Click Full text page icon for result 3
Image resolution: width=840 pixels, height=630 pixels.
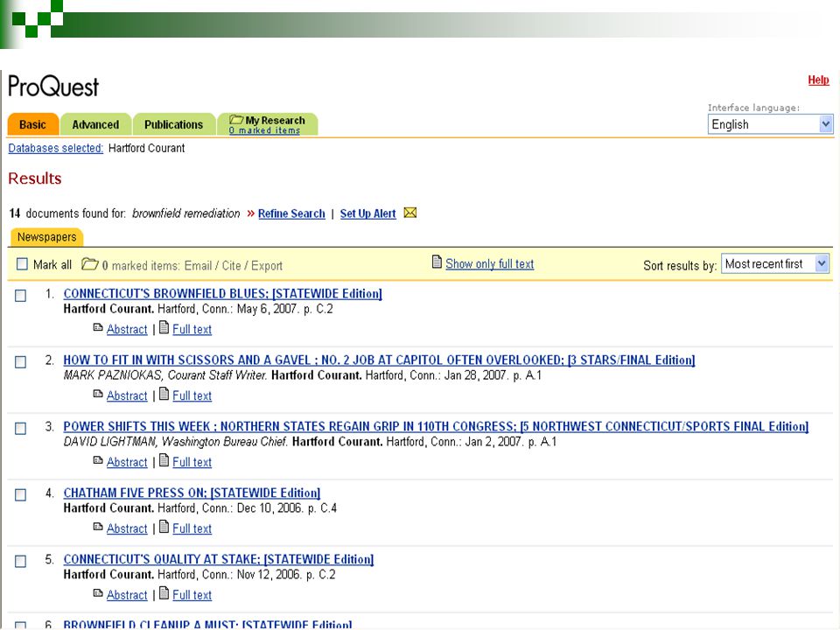[x=164, y=460]
